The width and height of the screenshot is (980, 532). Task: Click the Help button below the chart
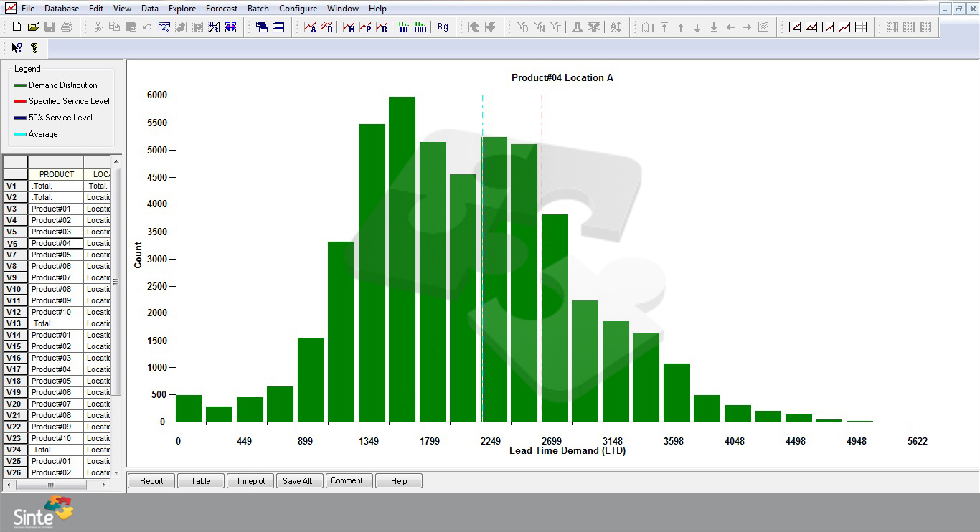399,481
